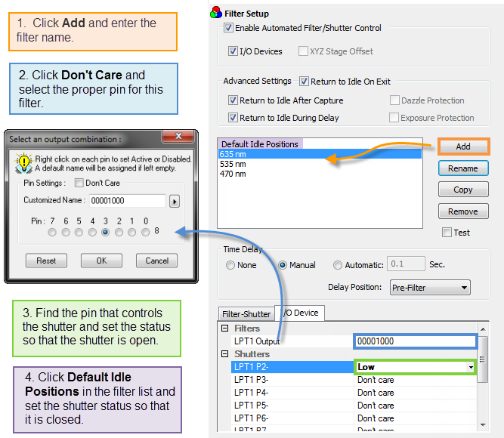Click the Customized Name text field
Viewport: 504px width, 438px height.
click(x=127, y=201)
